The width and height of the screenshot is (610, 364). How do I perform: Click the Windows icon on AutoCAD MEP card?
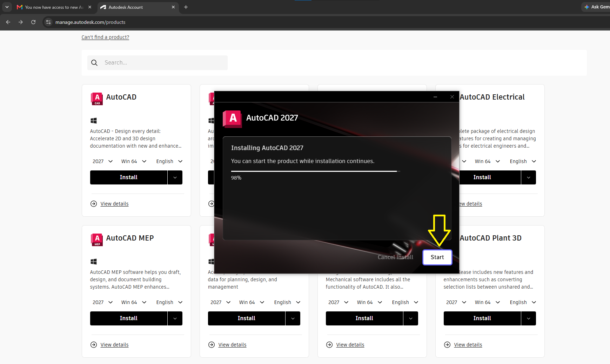click(94, 261)
